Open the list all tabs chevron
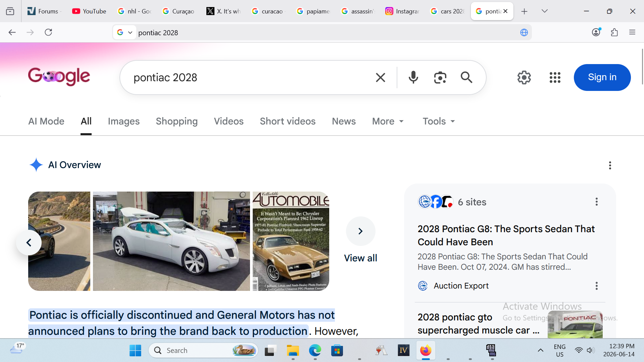644x362 pixels. (x=544, y=11)
